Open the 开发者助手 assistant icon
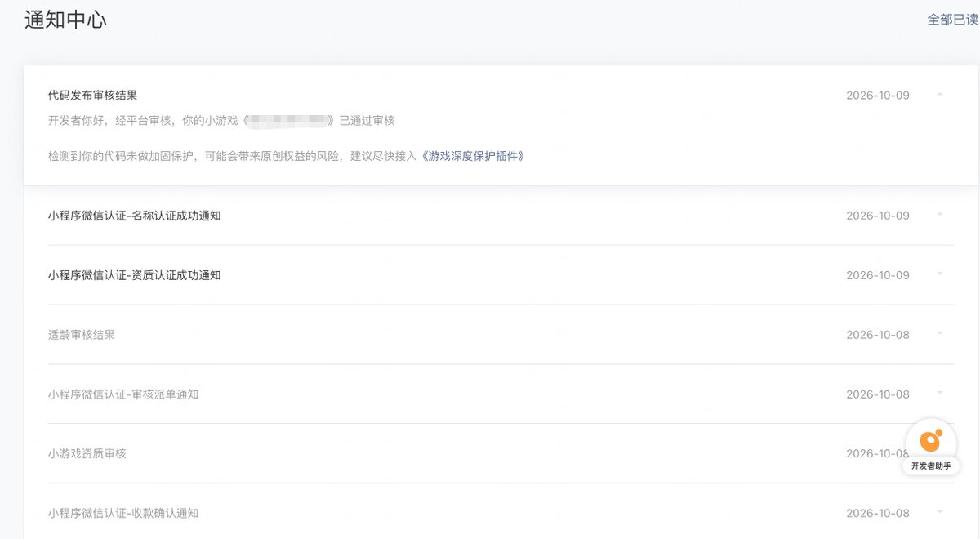 (x=931, y=443)
